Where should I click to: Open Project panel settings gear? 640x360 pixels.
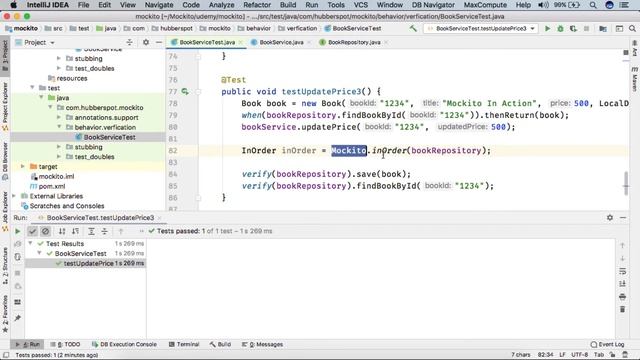point(146,42)
